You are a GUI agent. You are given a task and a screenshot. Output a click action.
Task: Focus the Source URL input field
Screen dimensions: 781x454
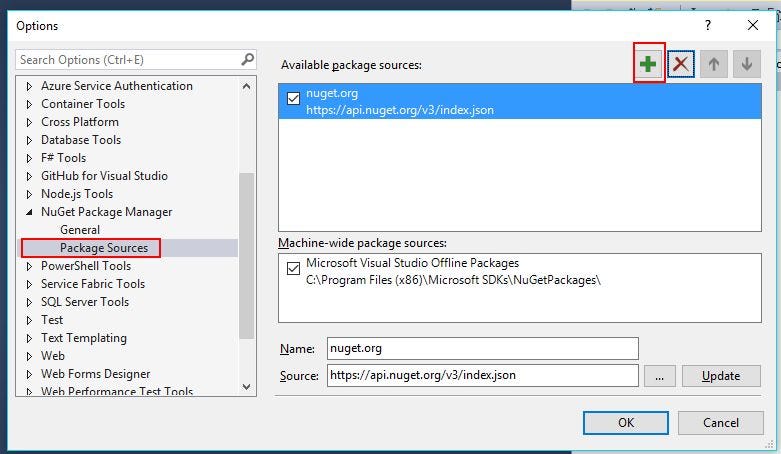click(483, 375)
